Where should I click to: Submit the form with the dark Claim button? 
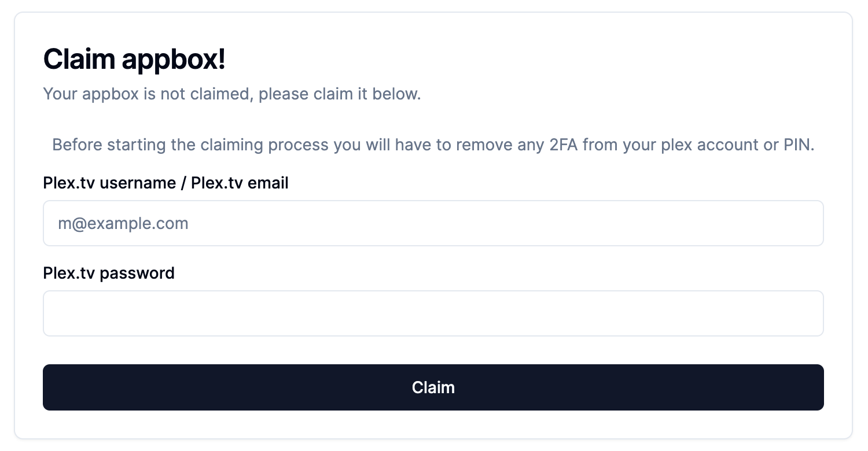(x=433, y=387)
